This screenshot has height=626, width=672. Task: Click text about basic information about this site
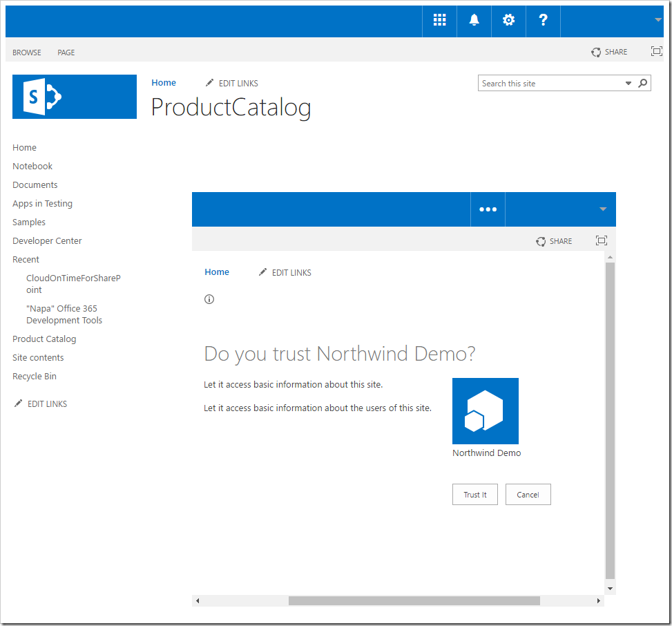click(x=293, y=385)
